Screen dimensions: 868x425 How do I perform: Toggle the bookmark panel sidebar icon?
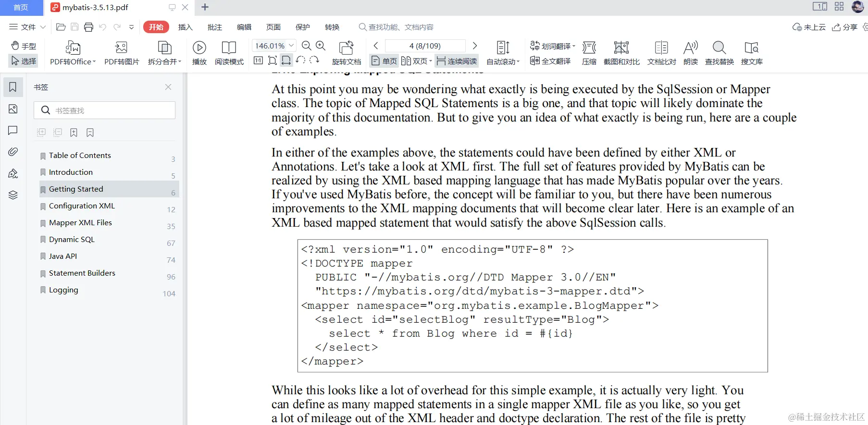13,87
